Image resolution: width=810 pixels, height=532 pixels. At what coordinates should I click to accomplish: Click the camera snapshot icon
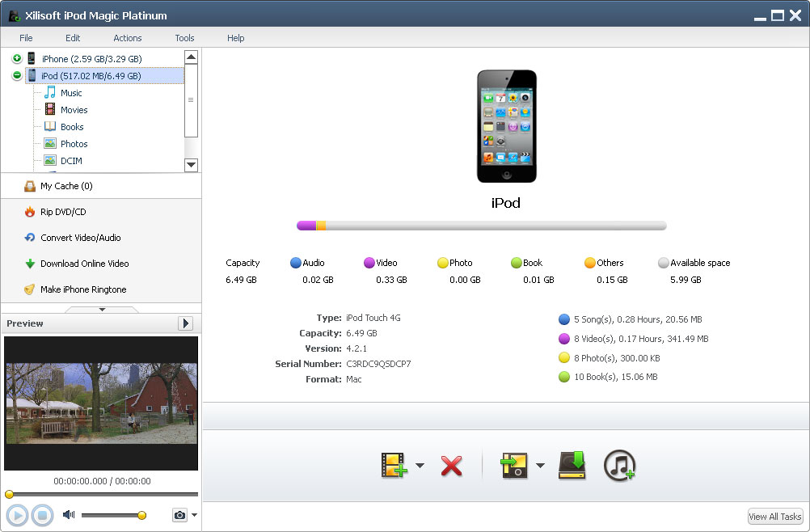click(x=179, y=515)
